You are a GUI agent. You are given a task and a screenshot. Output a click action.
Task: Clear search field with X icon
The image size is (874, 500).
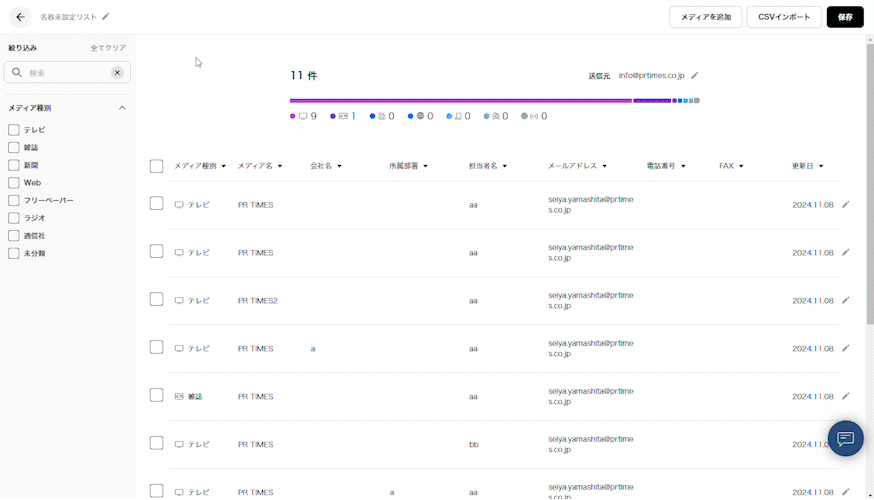click(117, 73)
